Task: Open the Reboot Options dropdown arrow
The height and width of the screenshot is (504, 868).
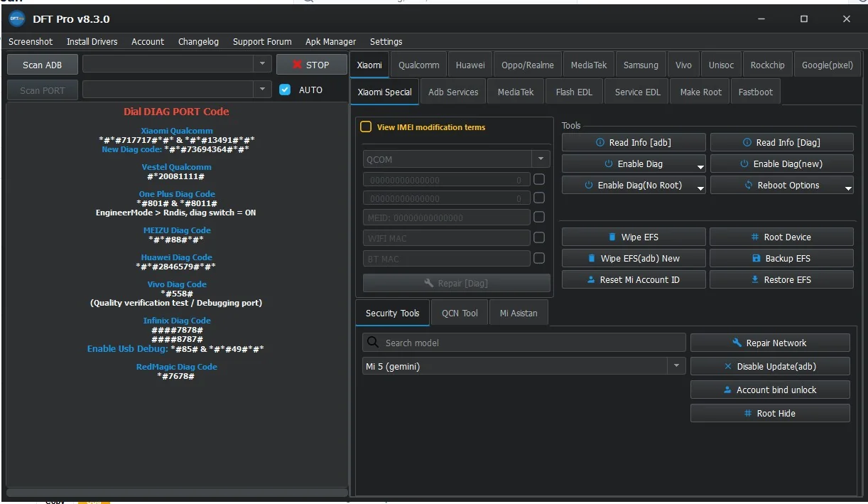Action: pyautogui.click(x=848, y=188)
